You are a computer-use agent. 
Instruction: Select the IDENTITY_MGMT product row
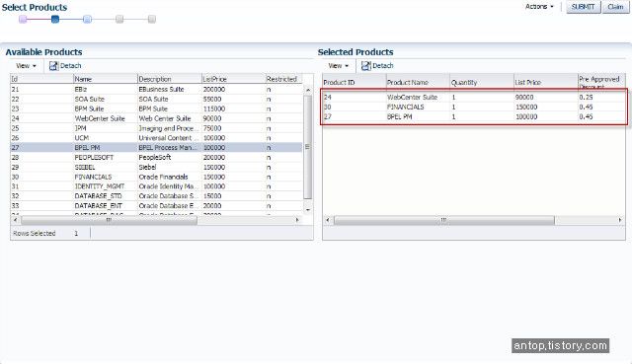pos(156,186)
